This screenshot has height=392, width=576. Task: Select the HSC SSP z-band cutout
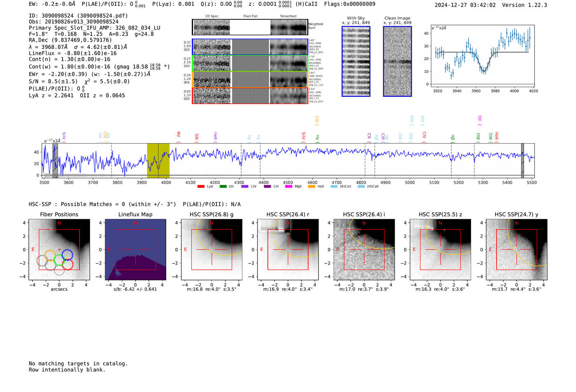coord(440,249)
